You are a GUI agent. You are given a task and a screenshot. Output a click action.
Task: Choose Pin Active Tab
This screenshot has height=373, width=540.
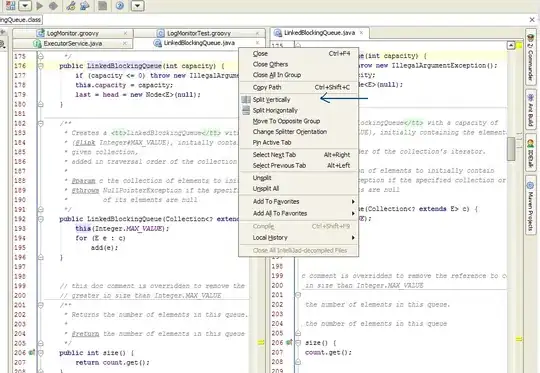pyautogui.click(x=299, y=143)
